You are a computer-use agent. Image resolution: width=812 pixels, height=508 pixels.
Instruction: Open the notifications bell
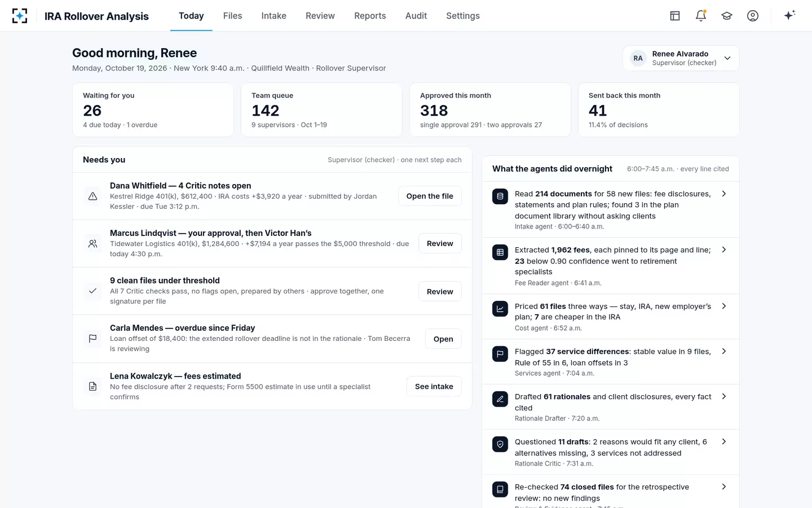click(x=701, y=16)
